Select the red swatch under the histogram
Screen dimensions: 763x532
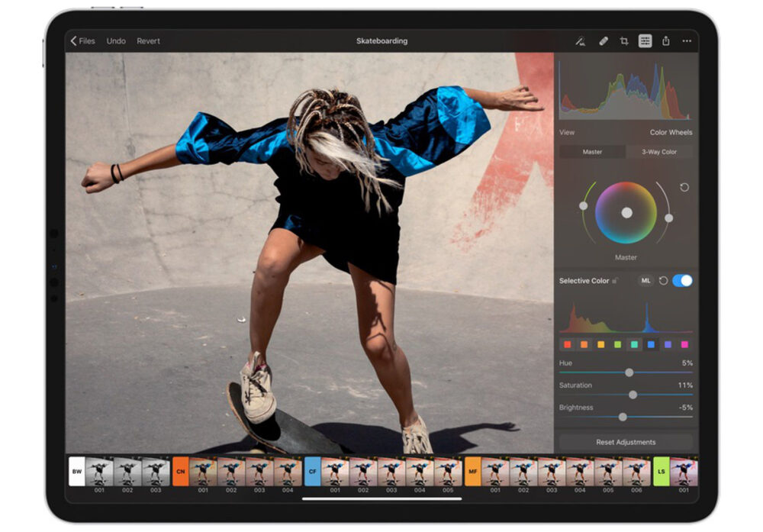click(566, 343)
